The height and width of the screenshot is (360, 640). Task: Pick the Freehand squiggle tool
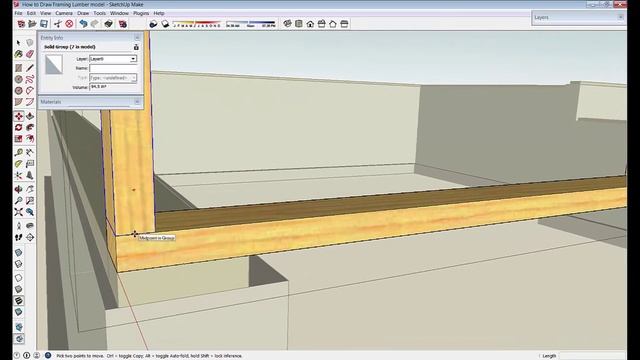coord(30,79)
